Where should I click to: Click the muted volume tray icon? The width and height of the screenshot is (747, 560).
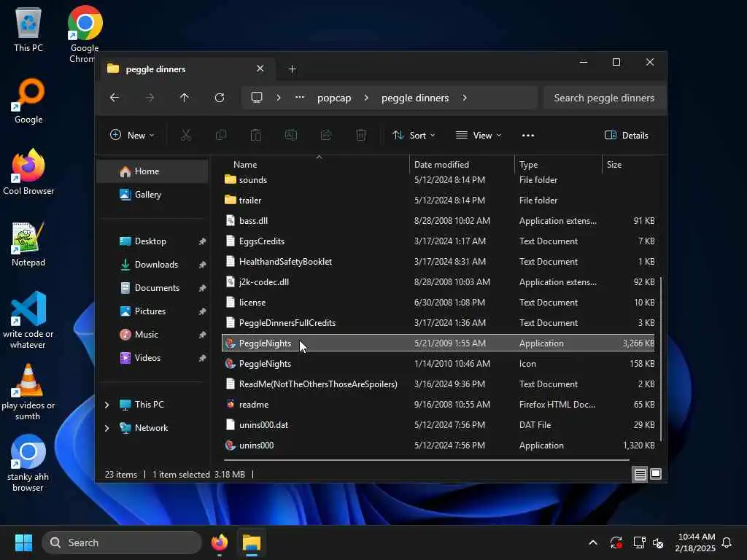click(659, 542)
